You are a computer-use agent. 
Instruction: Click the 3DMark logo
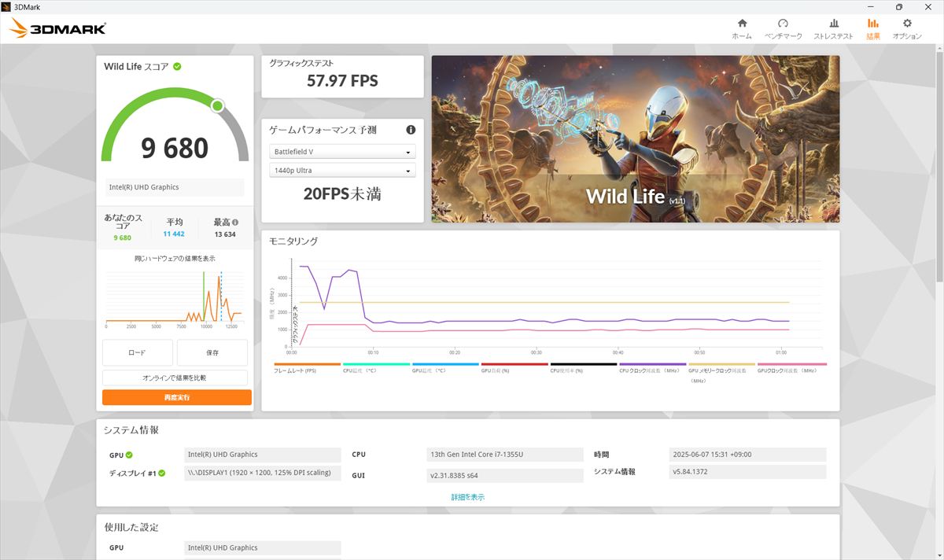tap(57, 29)
